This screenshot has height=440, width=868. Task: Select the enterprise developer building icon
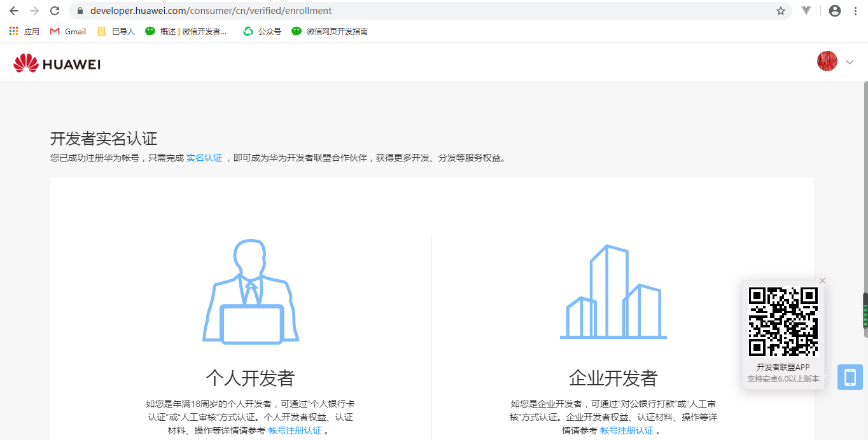pos(613,291)
